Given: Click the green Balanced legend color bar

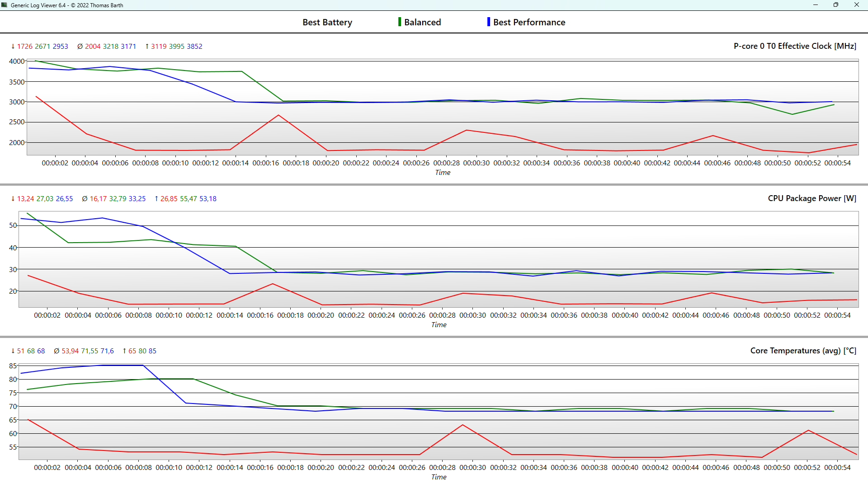Looking at the screenshot, I should click(x=400, y=22).
